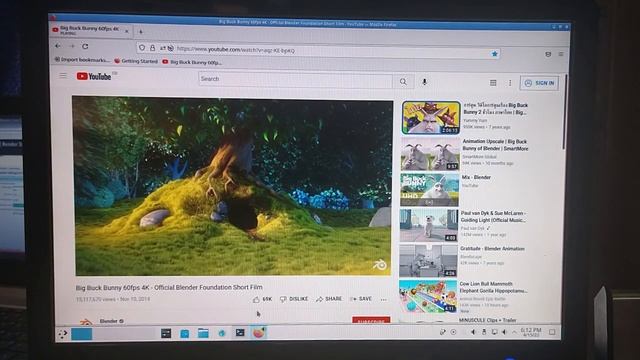Focus the YouTube search field
Image resolution: width=640 pixels, height=360 pixels.
click(296, 79)
